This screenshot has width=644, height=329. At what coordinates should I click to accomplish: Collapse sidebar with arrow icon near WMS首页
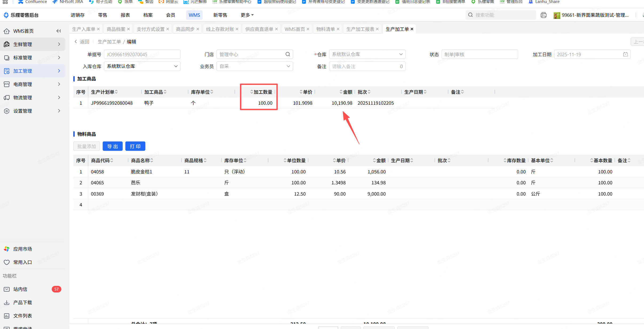click(58, 31)
